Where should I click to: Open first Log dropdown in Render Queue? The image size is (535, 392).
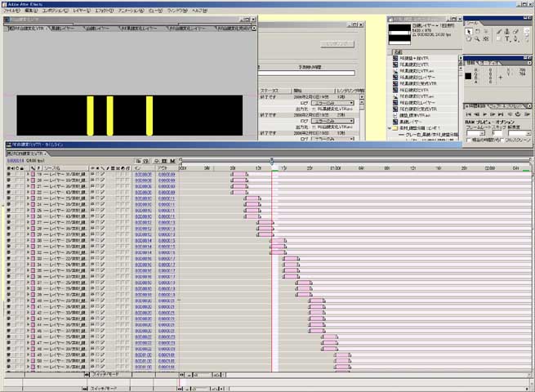pyautogui.click(x=332, y=103)
